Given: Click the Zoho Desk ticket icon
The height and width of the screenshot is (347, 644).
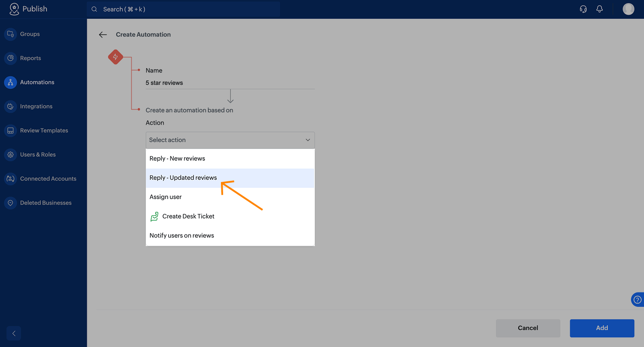Looking at the screenshot, I should click(154, 217).
